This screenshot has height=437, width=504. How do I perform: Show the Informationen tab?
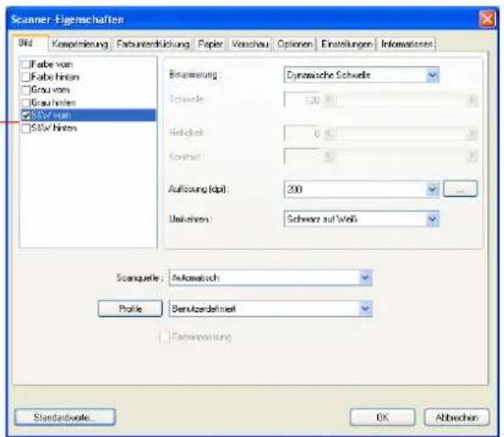(x=407, y=44)
